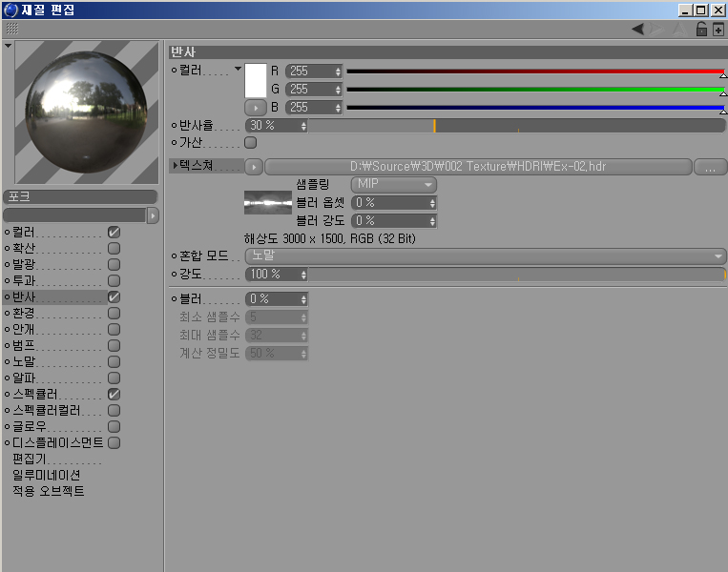This screenshot has height=572, width=728.
Task: Click the browse '...' button for texture
Action: pos(709,167)
